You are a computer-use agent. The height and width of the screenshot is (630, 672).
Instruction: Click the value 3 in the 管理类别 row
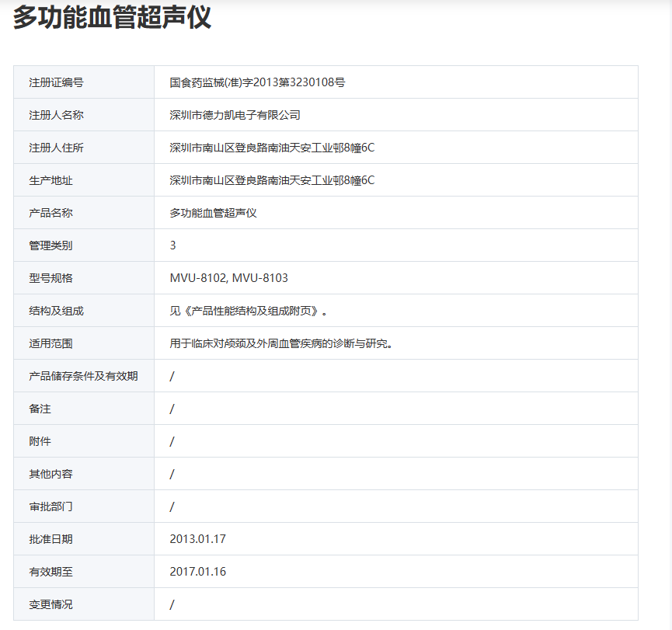(173, 245)
